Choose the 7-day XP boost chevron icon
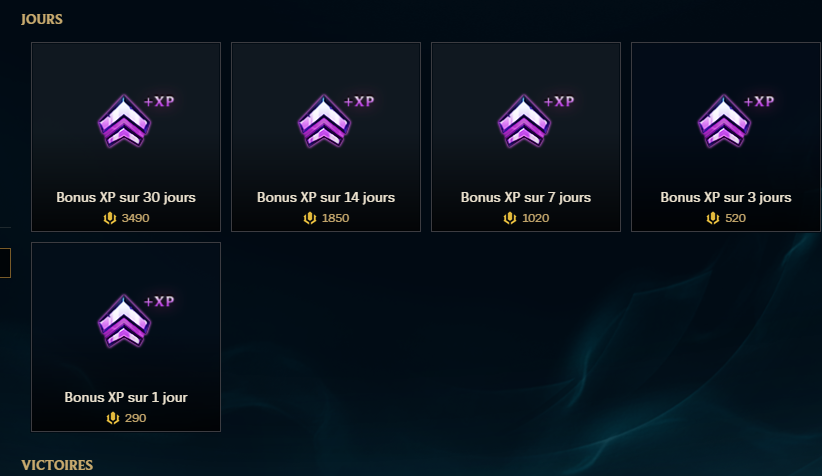The image size is (822, 476). [524, 121]
